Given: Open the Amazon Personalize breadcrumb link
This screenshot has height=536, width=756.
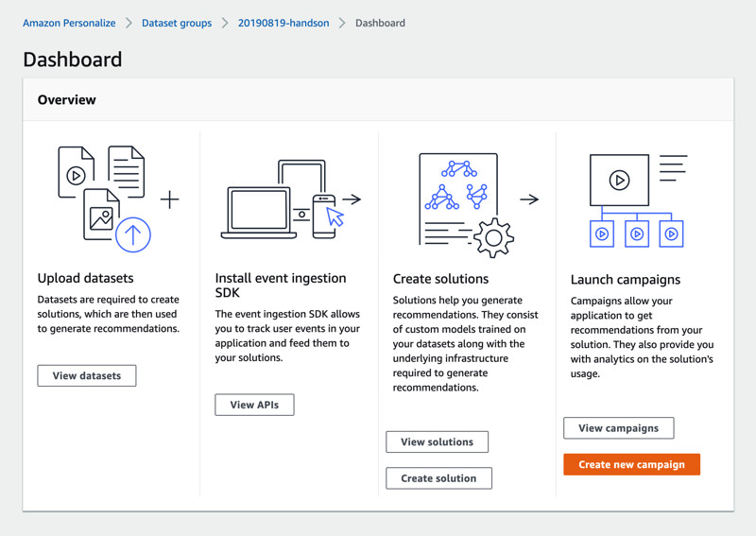Looking at the screenshot, I should point(69,23).
